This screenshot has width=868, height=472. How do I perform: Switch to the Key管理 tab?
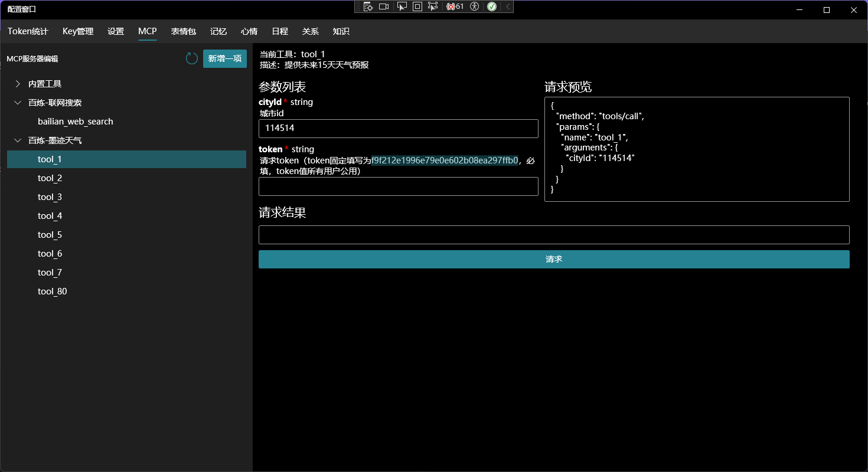(78, 31)
